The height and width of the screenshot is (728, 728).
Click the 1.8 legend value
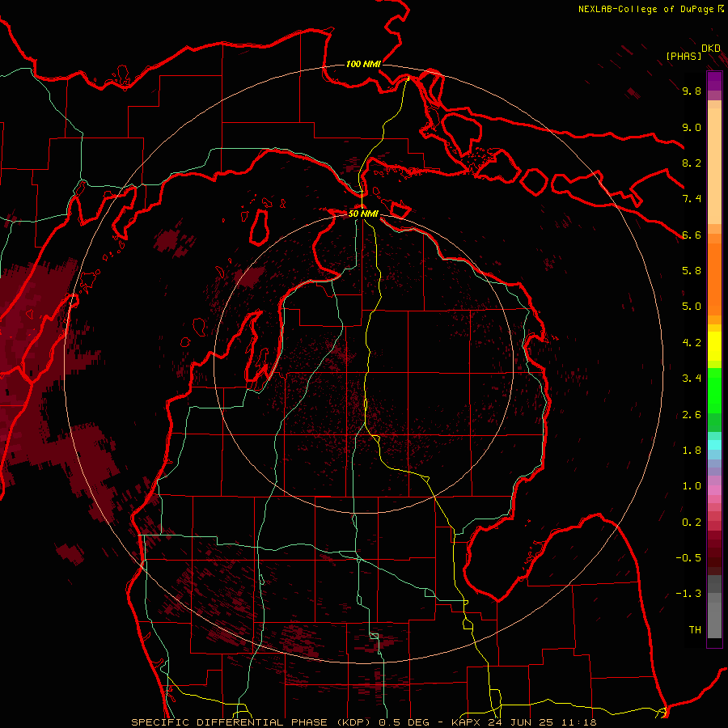point(692,450)
